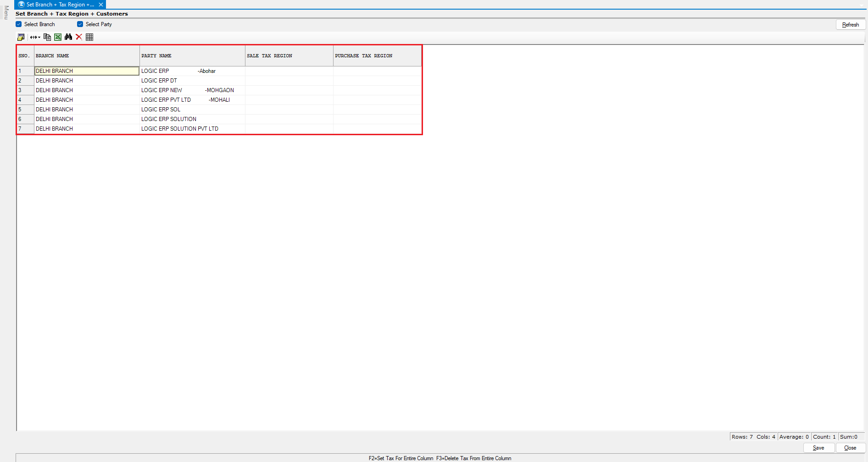Open the vertical Menu side panel
The image size is (868, 462).
6,12
